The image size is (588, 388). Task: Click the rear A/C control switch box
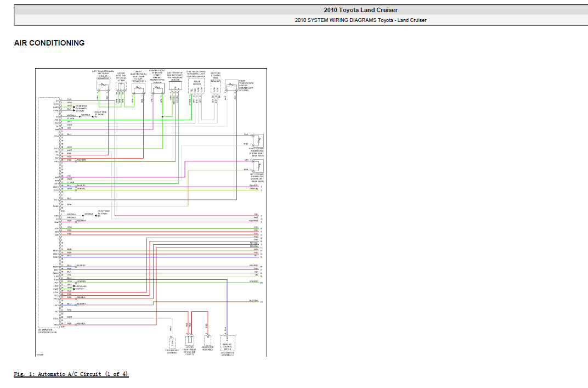228,343
